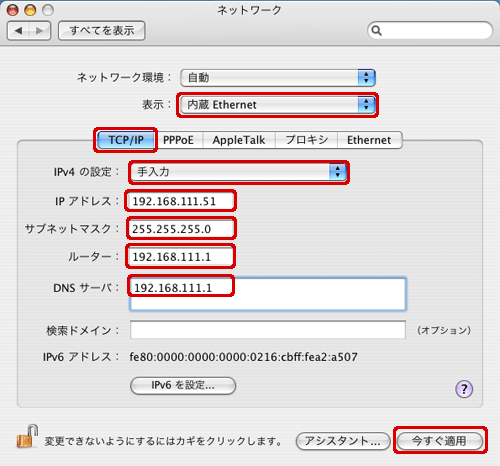Click the red close window button
The width and height of the screenshot is (500, 466).
pos(13,10)
